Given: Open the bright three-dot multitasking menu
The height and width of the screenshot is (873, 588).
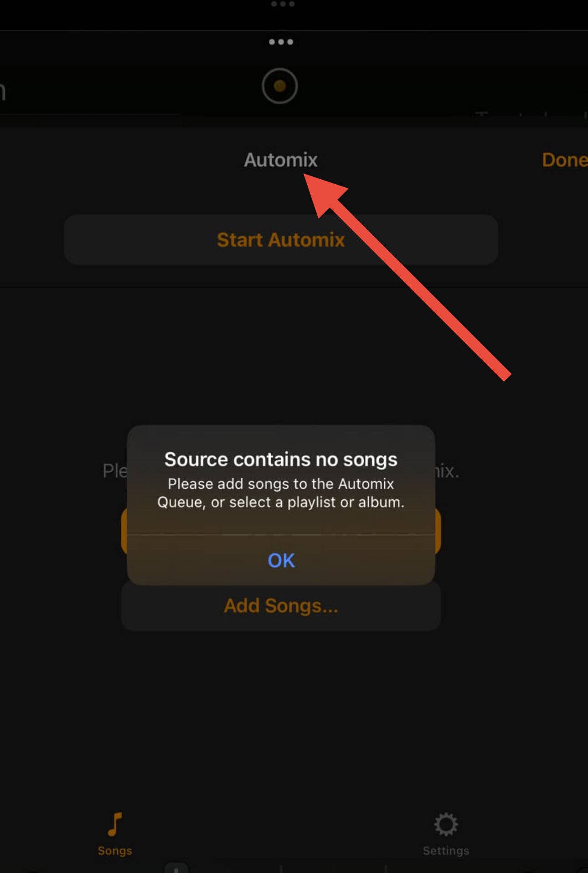Looking at the screenshot, I should (x=281, y=42).
